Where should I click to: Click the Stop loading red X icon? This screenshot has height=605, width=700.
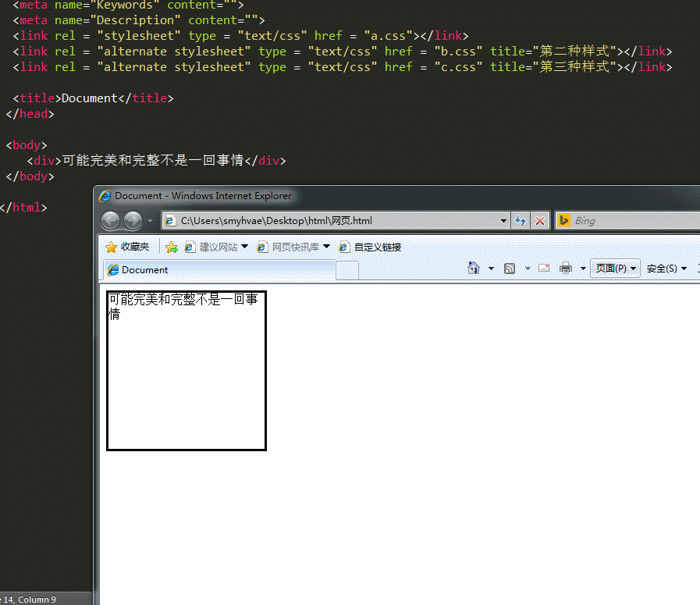pyautogui.click(x=540, y=220)
